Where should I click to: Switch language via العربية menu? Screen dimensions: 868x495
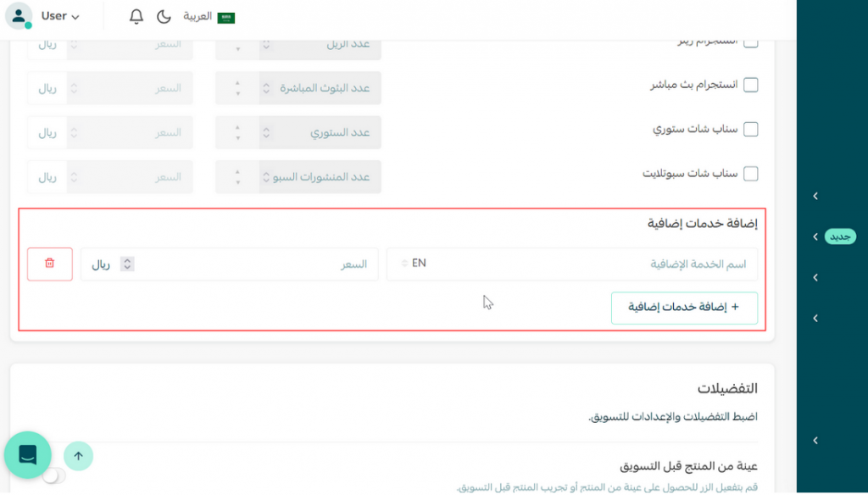tap(198, 17)
